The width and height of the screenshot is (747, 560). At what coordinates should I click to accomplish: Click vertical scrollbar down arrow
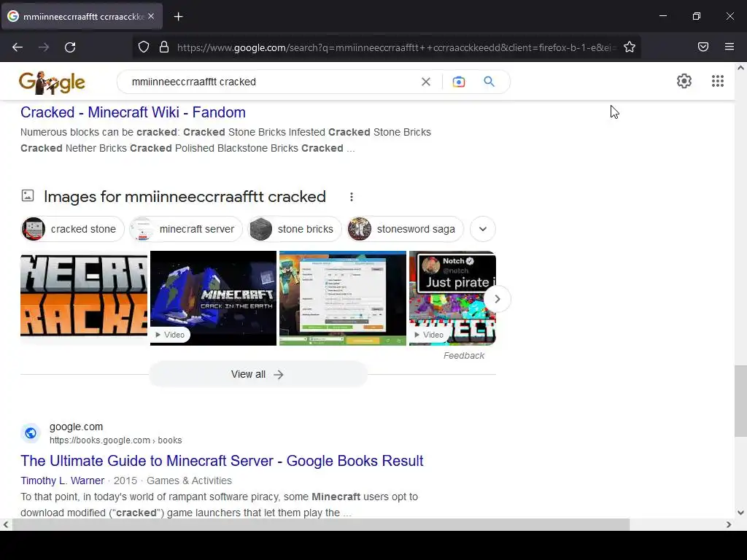coord(740,513)
